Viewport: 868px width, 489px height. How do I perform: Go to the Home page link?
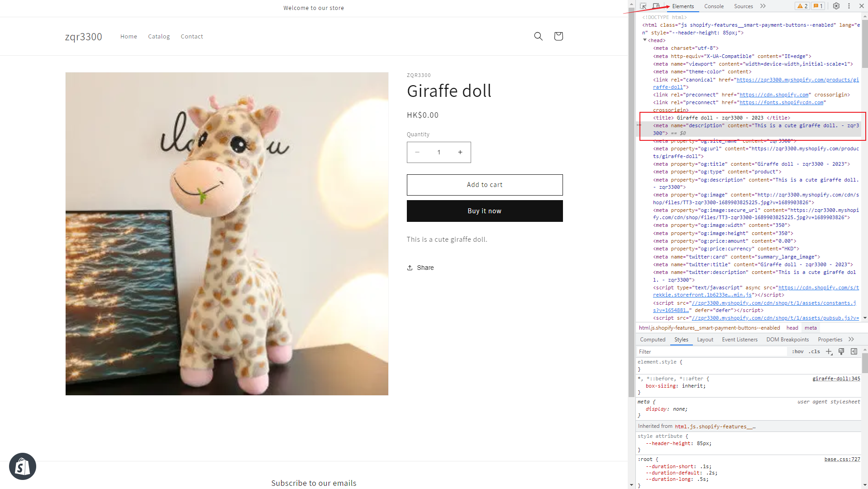(129, 36)
